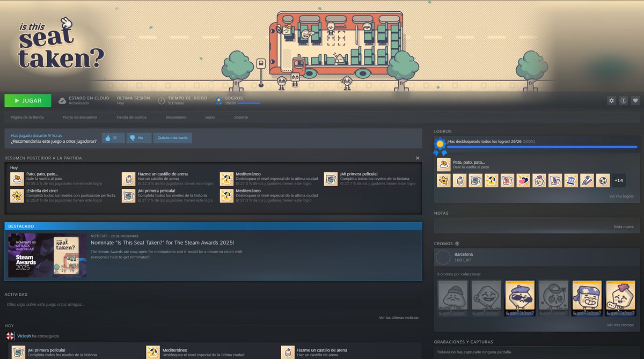Open the Nominate Is This Seat Taken news headline
This screenshot has width=644, height=359.
[163, 243]
